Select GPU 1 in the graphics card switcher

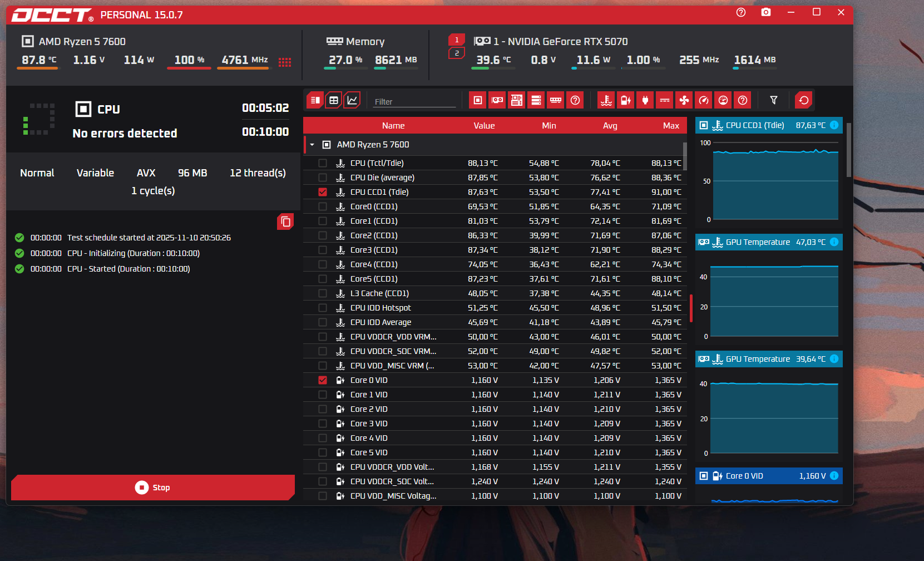coord(457,40)
